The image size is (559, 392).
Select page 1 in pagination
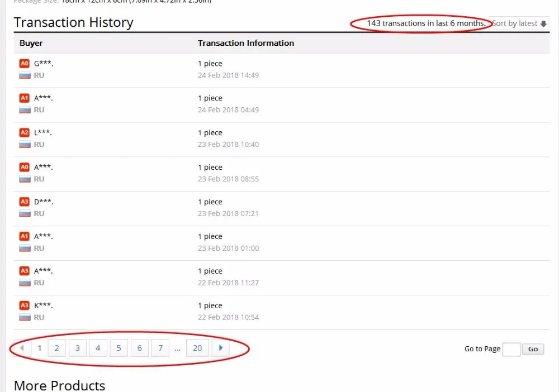point(40,348)
